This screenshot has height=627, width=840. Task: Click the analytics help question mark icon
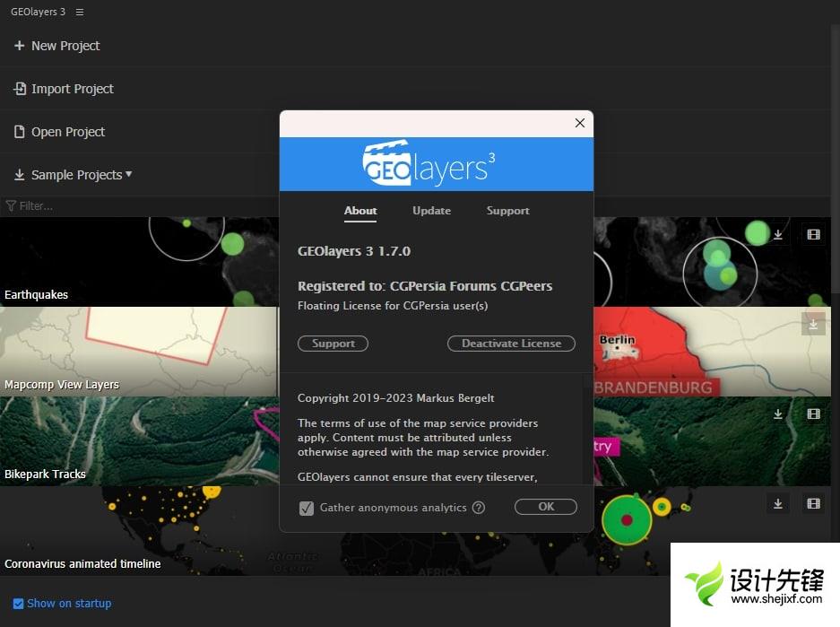pos(479,508)
